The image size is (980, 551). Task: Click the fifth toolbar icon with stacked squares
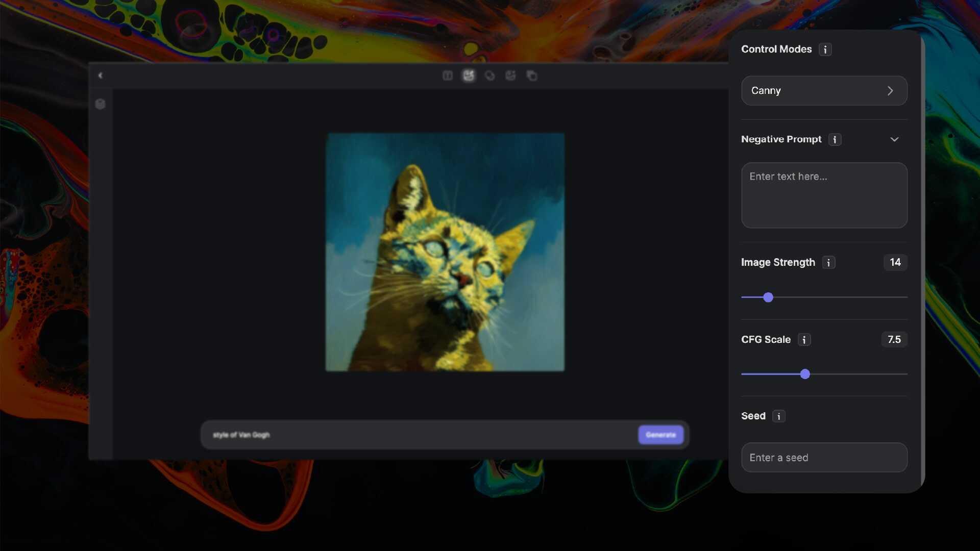point(532,76)
